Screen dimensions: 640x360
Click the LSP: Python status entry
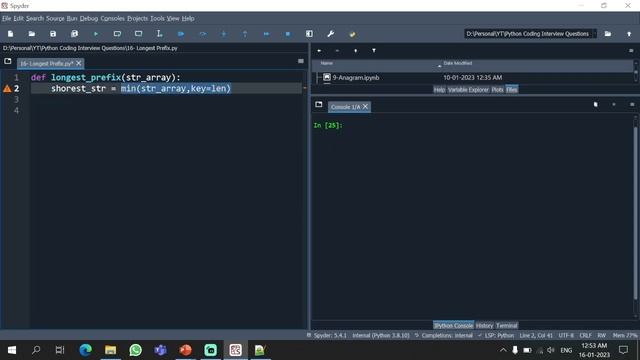point(496,336)
